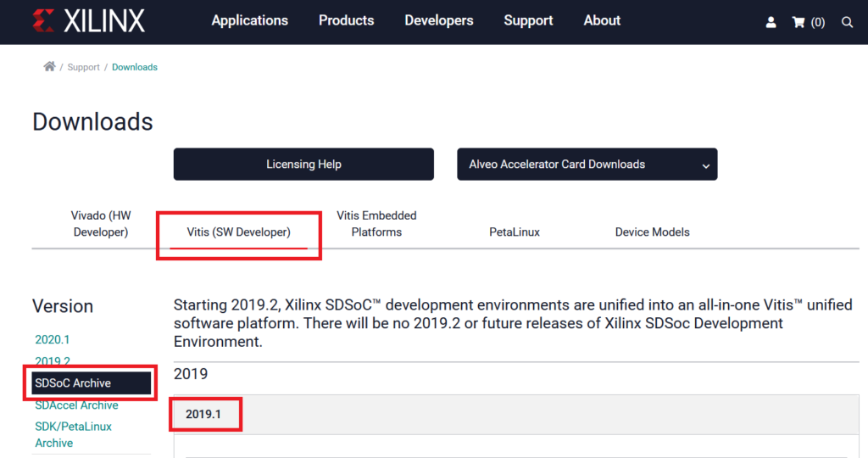This screenshot has width=868, height=458.
Task: Open the Support menu
Action: point(528,20)
